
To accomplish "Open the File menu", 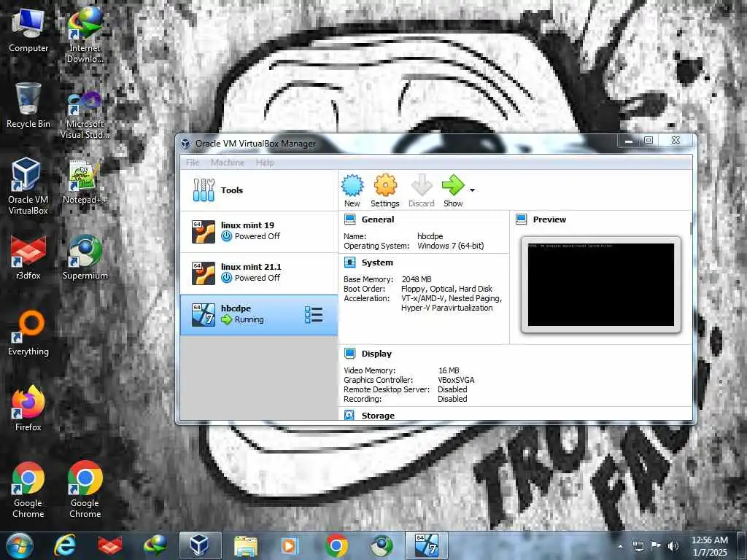I will click(193, 163).
